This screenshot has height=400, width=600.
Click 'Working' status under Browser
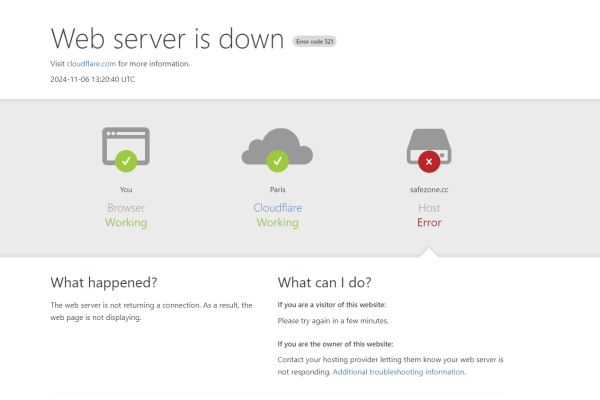point(126,222)
